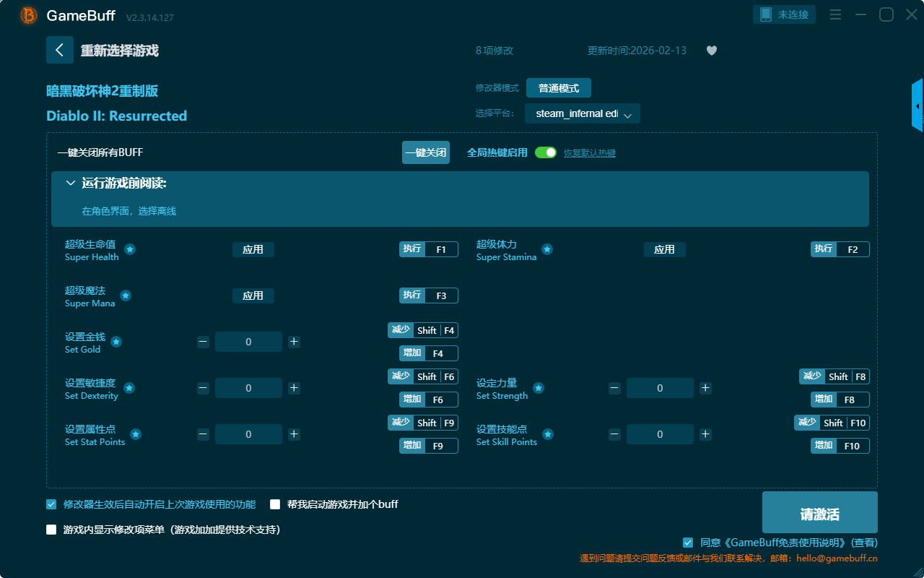Image resolution: width=924 pixels, height=578 pixels.
Task: Expand the blue side panel arrow on right edge
Action: tap(918, 106)
